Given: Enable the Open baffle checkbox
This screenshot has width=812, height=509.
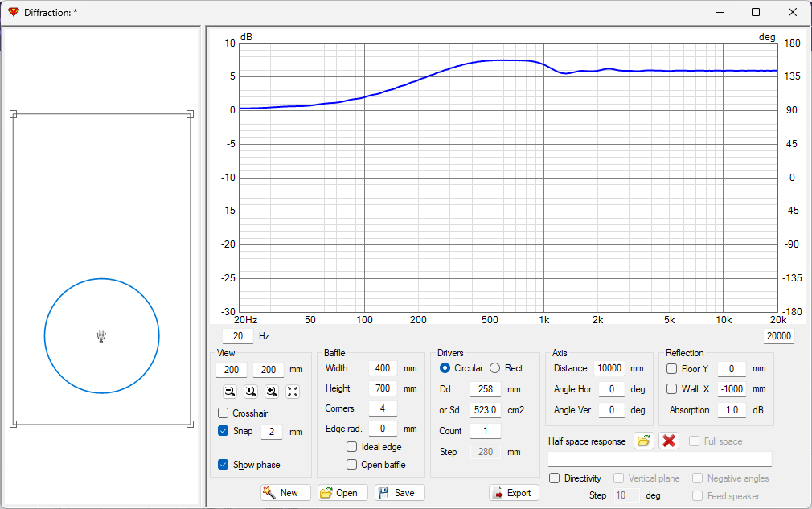Looking at the screenshot, I should (x=351, y=465).
